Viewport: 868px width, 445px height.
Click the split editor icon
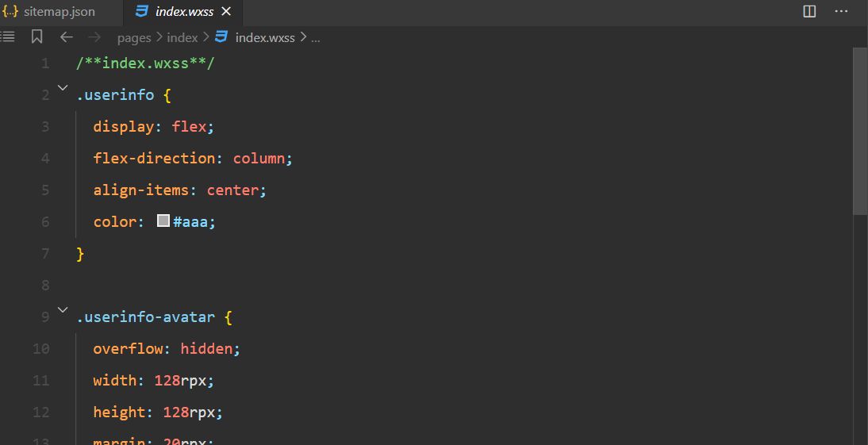(x=809, y=11)
